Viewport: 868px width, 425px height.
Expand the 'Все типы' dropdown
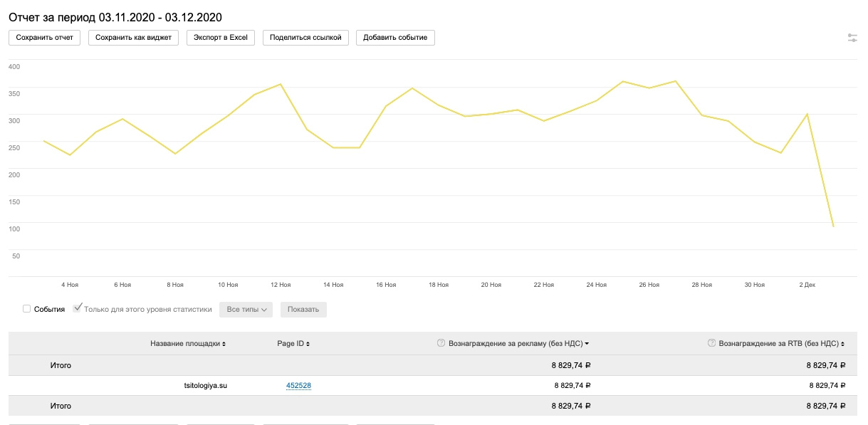point(246,310)
